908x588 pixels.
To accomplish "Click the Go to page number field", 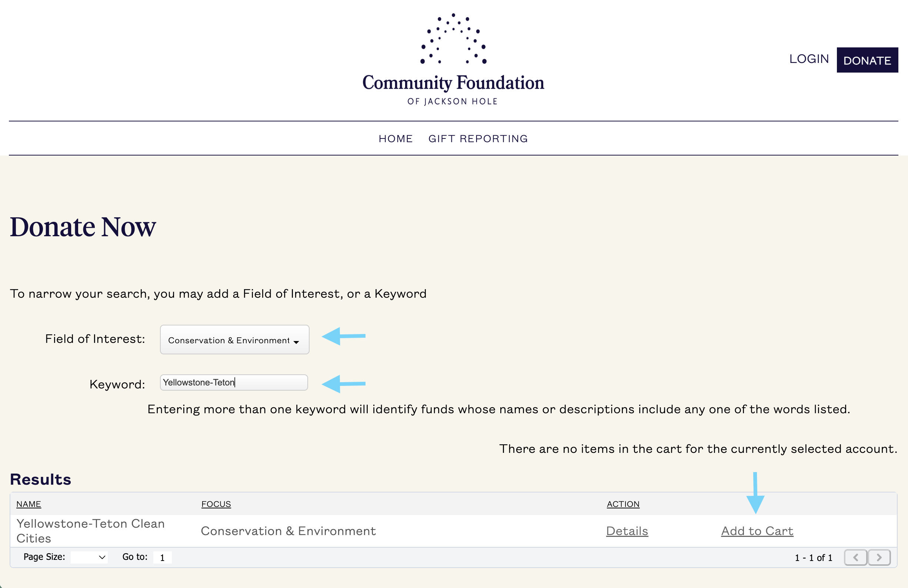I will click(162, 558).
